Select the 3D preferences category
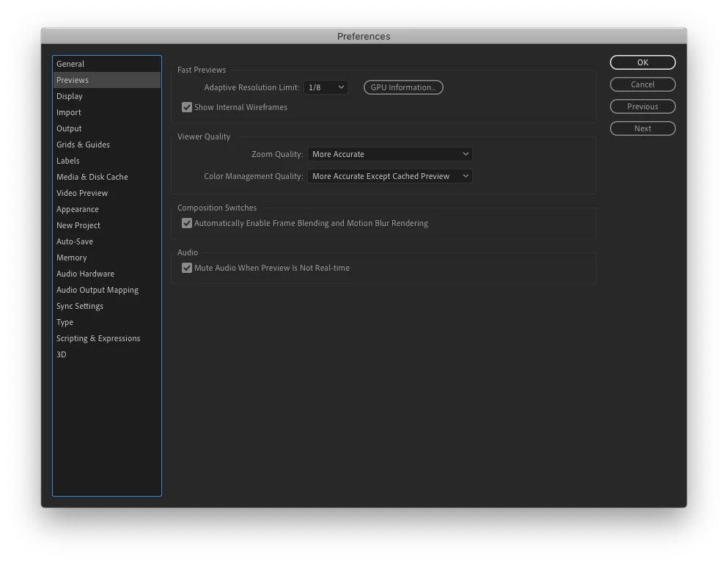The image size is (728, 562). coord(107,354)
